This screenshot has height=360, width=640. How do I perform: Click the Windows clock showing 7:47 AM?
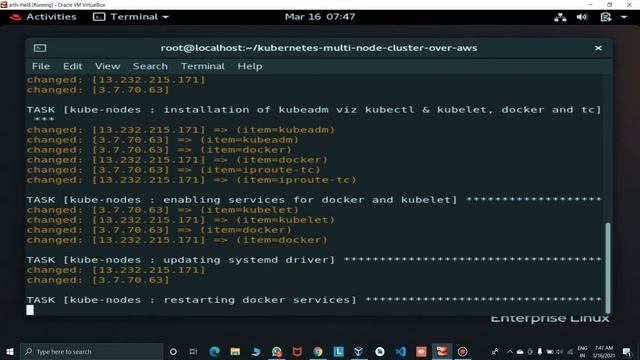click(604, 351)
